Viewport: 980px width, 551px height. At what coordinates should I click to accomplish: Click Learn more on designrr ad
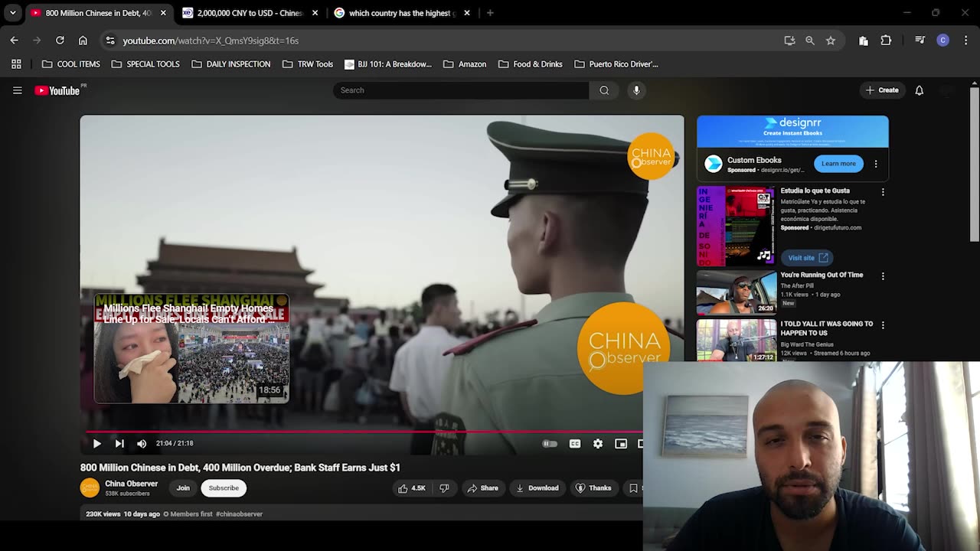pyautogui.click(x=838, y=164)
